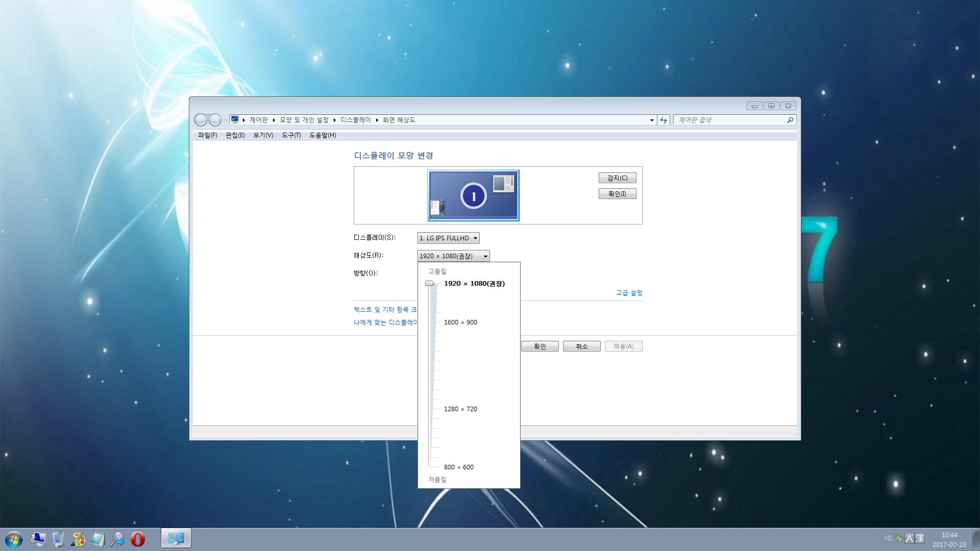This screenshot has height=551, width=980.
Task: Open the 도움말(H) menu
Action: pos(323,135)
